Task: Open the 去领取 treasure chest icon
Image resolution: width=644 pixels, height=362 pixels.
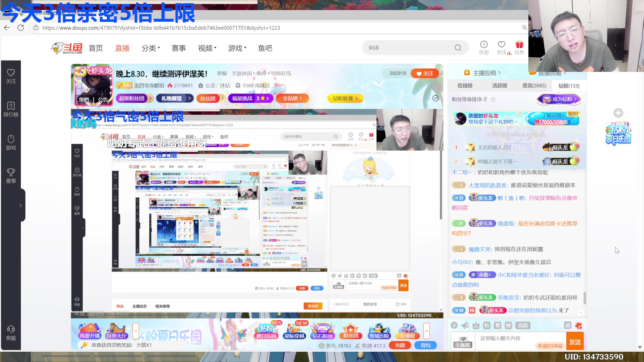Action: 408,331
